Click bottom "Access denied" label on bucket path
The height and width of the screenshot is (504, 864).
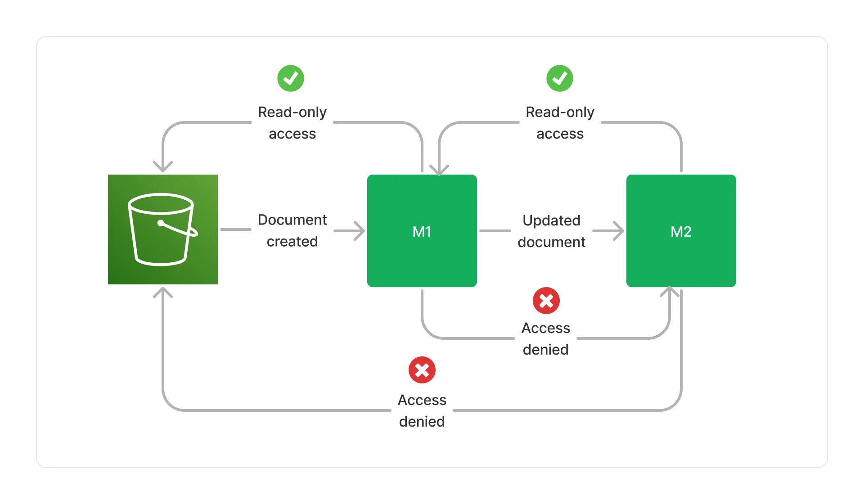coord(422,410)
